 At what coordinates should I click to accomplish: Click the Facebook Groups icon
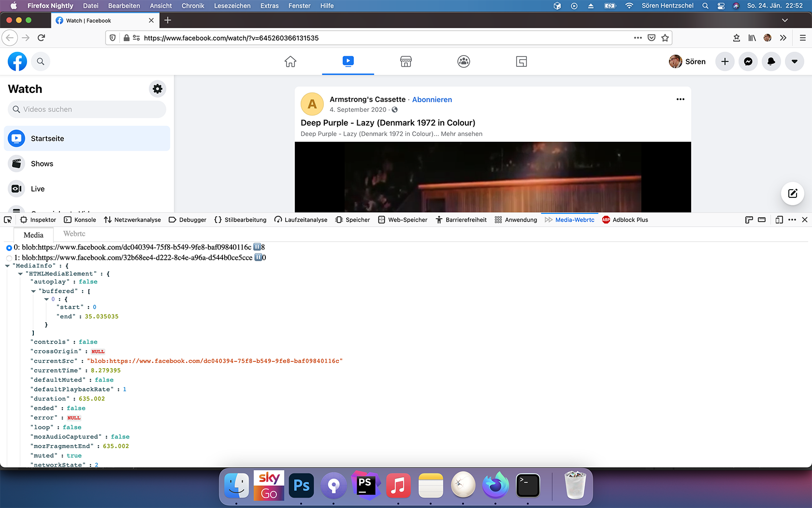pyautogui.click(x=464, y=61)
